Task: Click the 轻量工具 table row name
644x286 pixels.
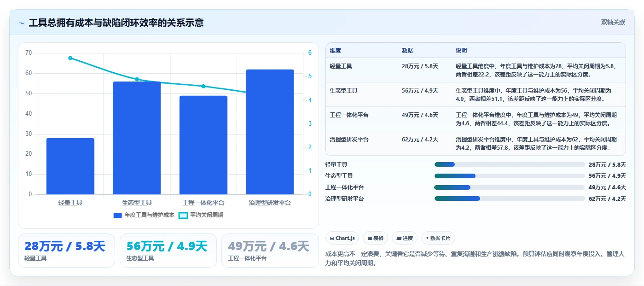Action: 341,66
